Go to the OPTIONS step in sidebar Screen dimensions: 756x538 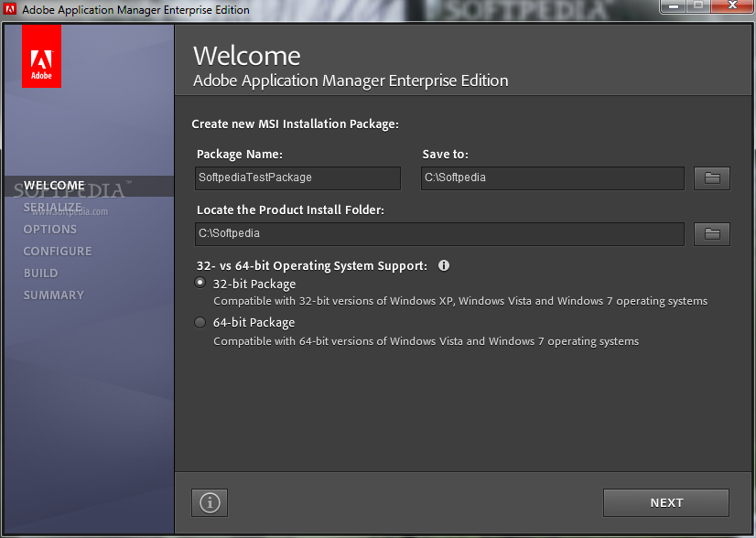point(50,230)
